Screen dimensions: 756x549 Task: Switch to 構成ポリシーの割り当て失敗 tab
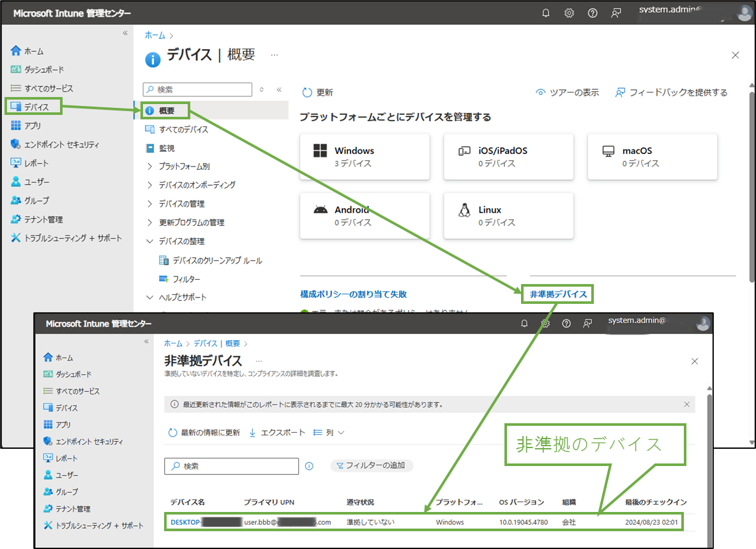[x=353, y=294]
